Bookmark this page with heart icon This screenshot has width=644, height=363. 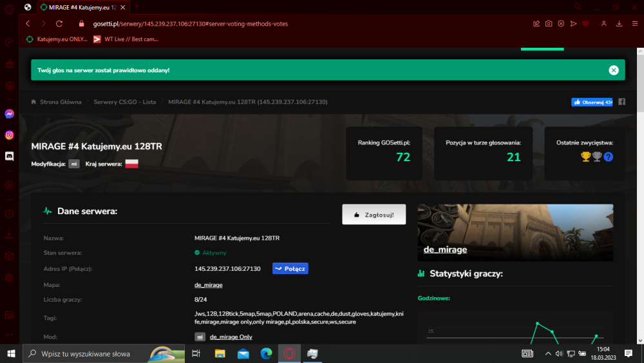[585, 24]
